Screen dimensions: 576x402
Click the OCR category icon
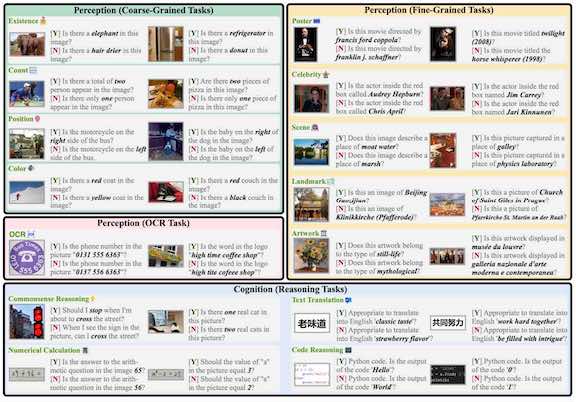tap(31, 234)
